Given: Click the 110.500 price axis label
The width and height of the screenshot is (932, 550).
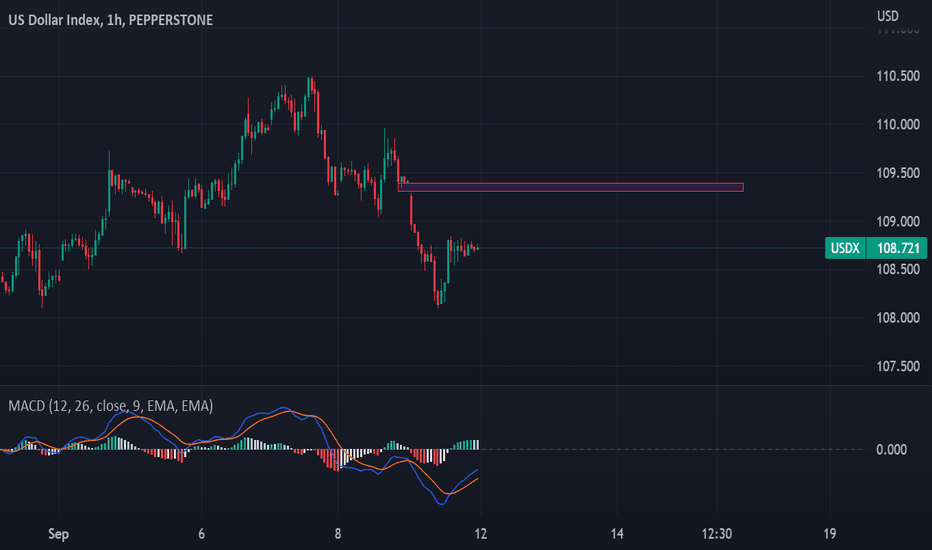Looking at the screenshot, I should point(898,76).
